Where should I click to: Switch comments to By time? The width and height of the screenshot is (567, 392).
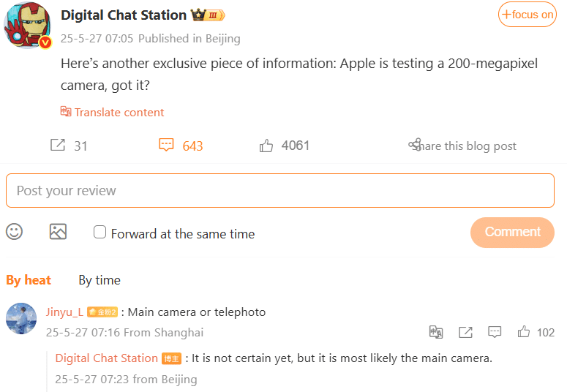(x=99, y=280)
